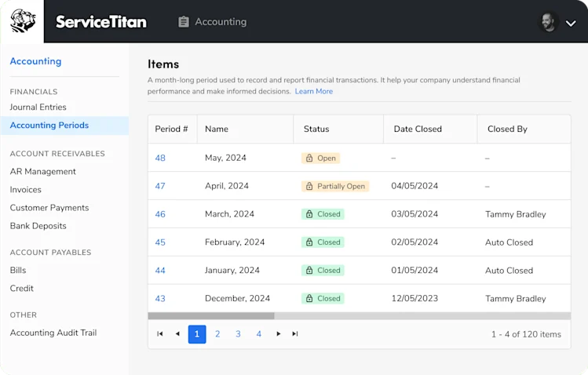The image size is (588, 375).
Task: Expand the user menu chevron
Action: point(571,24)
